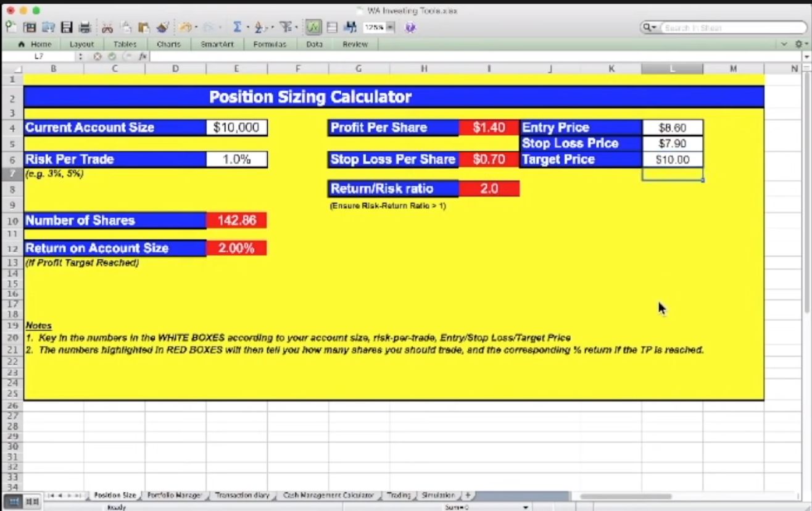This screenshot has height=511, width=812.
Task: Select the Format Painter brush icon
Action: click(163, 27)
